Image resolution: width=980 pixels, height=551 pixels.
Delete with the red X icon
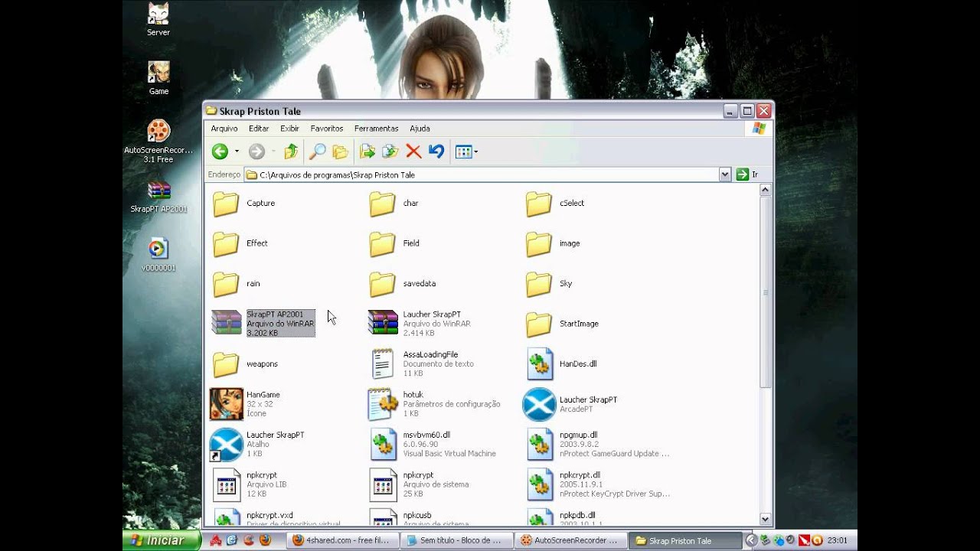(x=413, y=152)
